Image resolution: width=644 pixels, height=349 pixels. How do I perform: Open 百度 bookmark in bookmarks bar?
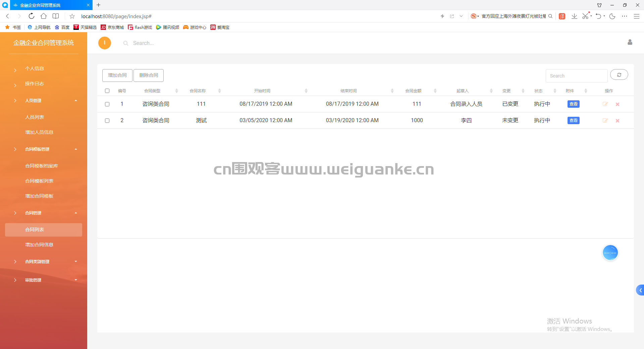click(x=62, y=27)
